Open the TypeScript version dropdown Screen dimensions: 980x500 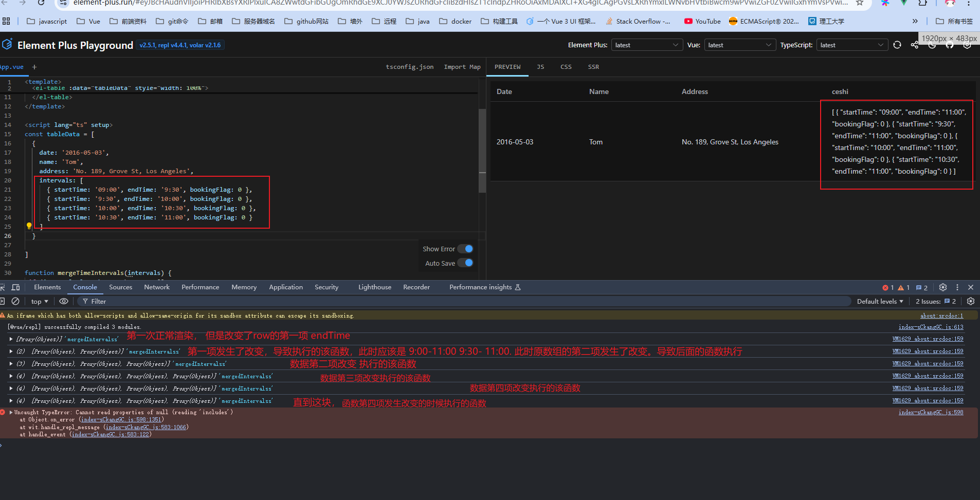(852, 45)
